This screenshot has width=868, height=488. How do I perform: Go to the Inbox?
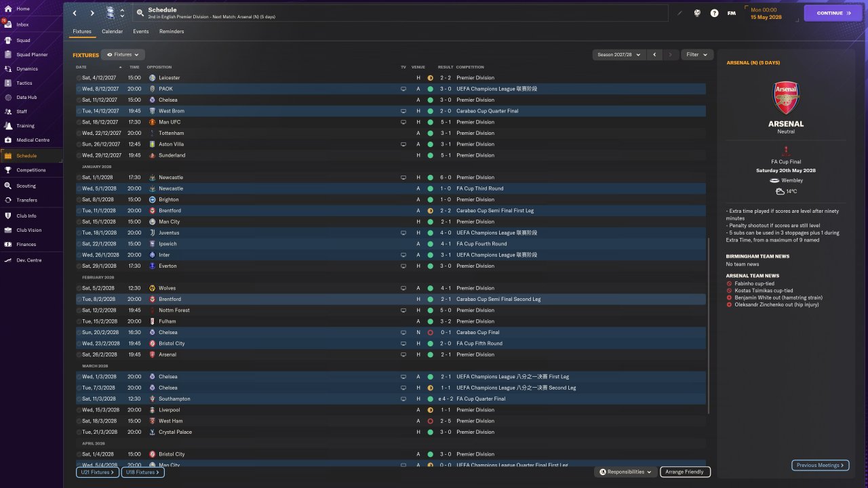[31, 24]
